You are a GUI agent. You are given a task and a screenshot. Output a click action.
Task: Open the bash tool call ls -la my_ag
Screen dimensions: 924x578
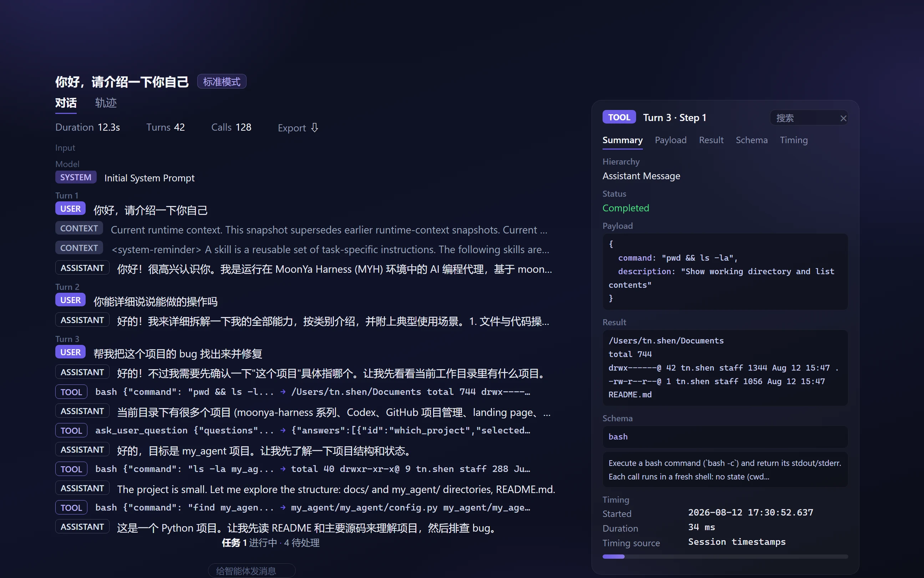tap(293, 469)
